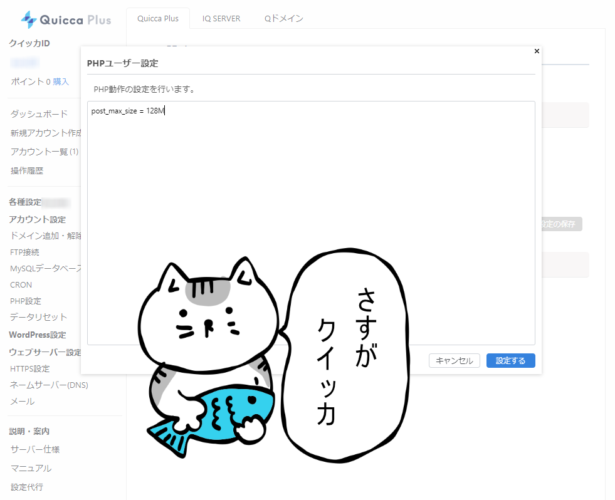Open ドメイン追加・解除 in sidebar

[45, 236]
